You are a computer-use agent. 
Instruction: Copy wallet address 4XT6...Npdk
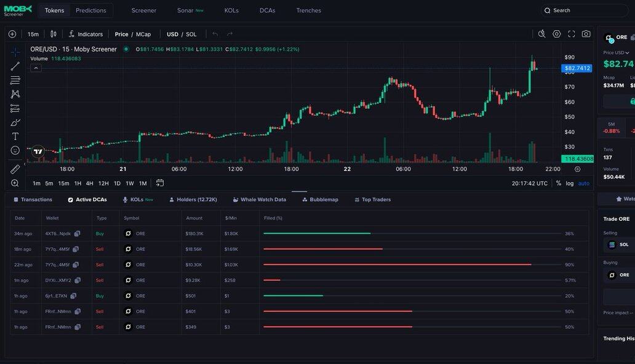pyautogui.click(x=78, y=234)
